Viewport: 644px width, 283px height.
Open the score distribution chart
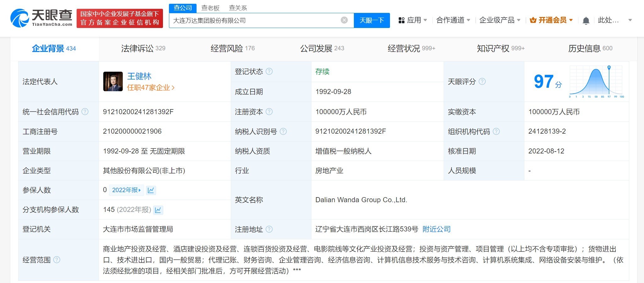[596, 82]
